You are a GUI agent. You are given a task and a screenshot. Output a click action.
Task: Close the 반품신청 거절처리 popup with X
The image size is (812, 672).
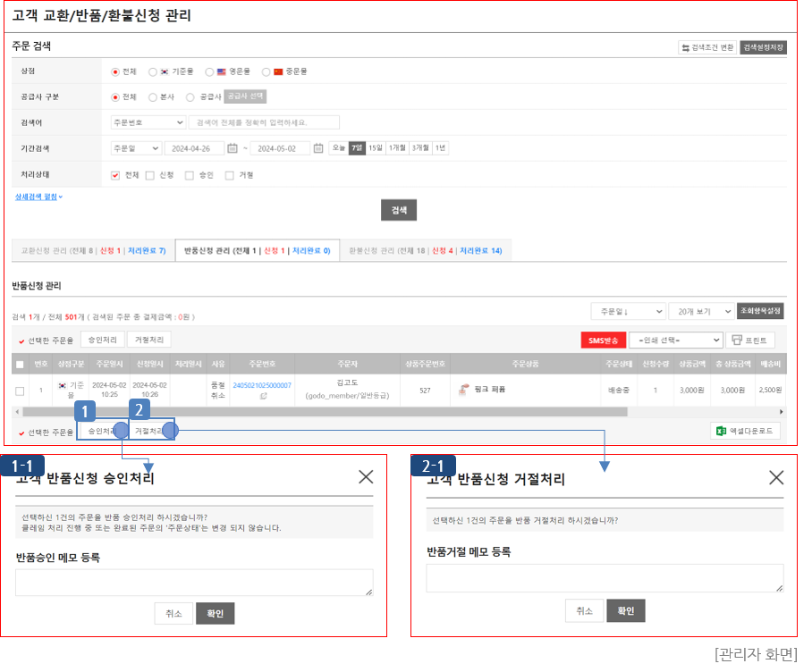tap(776, 477)
